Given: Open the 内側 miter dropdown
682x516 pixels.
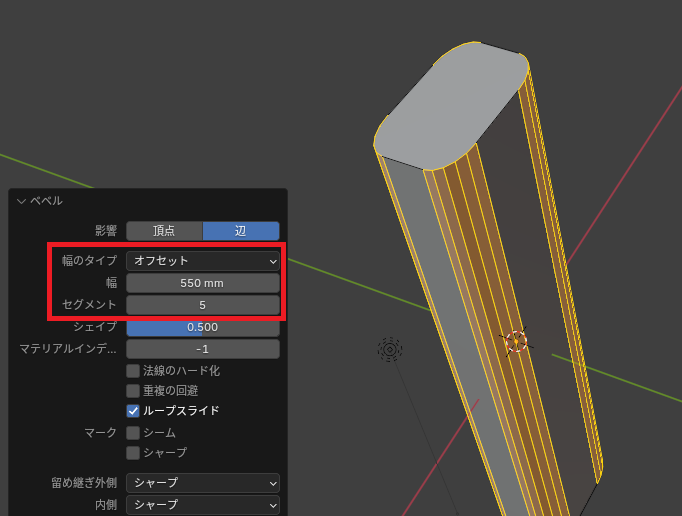Looking at the screenshot, I should pos(203,505).
